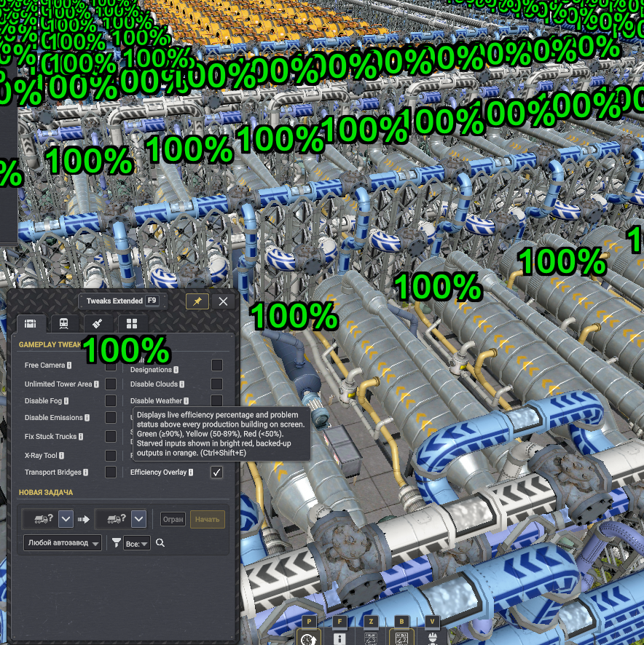Screen dimensions: 644x645
Task: Select the blueprint tool with B hotkey
Action: click(401, 638)
